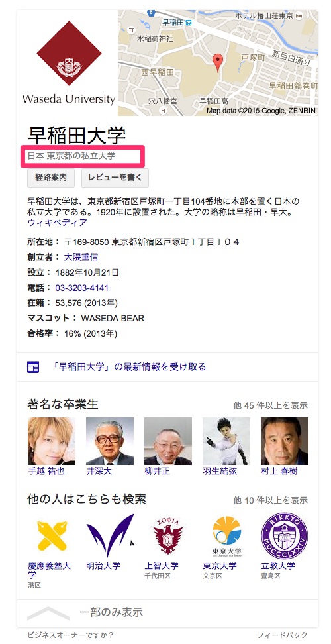Open name link 羽生結弦
The image size is (331, 644).
(x=220, y=471)
